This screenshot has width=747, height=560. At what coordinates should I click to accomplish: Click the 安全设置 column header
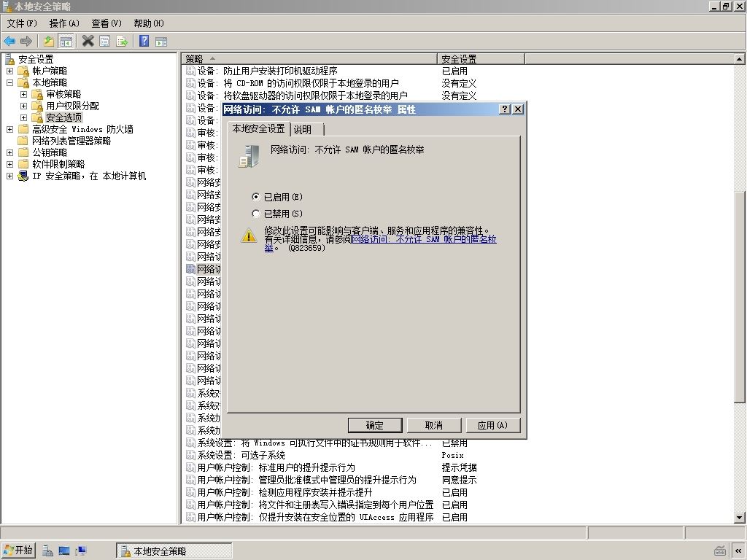point(481,59)
